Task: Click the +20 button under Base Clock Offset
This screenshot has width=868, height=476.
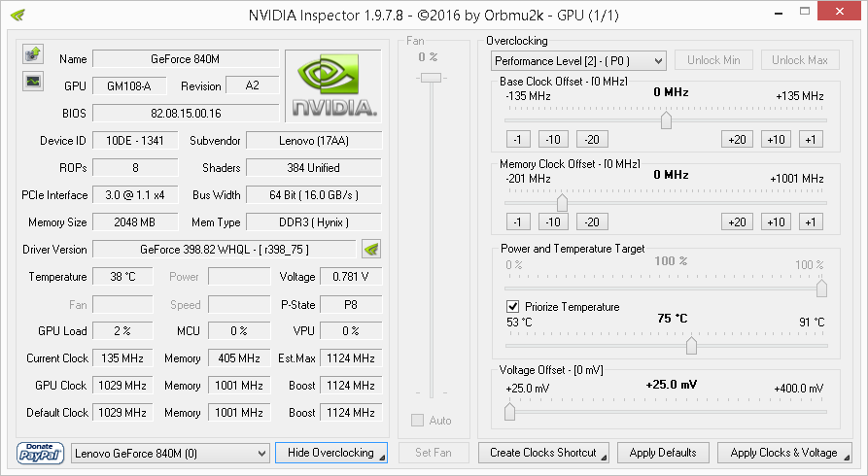Action: (x=737, y=140)
